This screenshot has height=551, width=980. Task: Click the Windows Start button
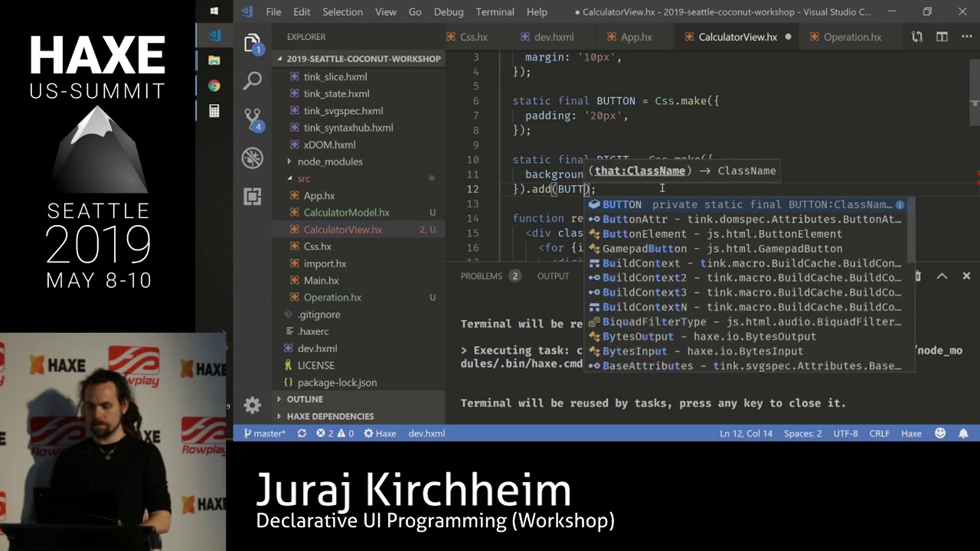[x=214, y=11]
